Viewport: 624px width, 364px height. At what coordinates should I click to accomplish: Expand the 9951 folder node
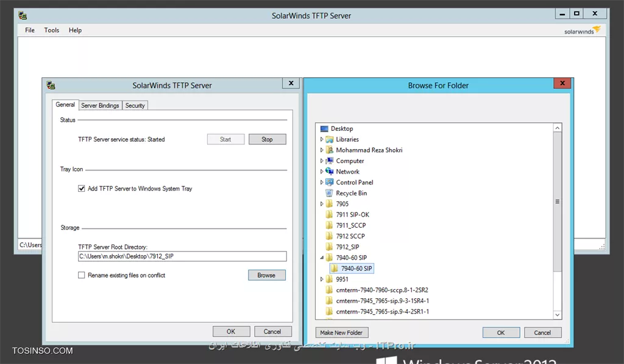coord(322,279)
